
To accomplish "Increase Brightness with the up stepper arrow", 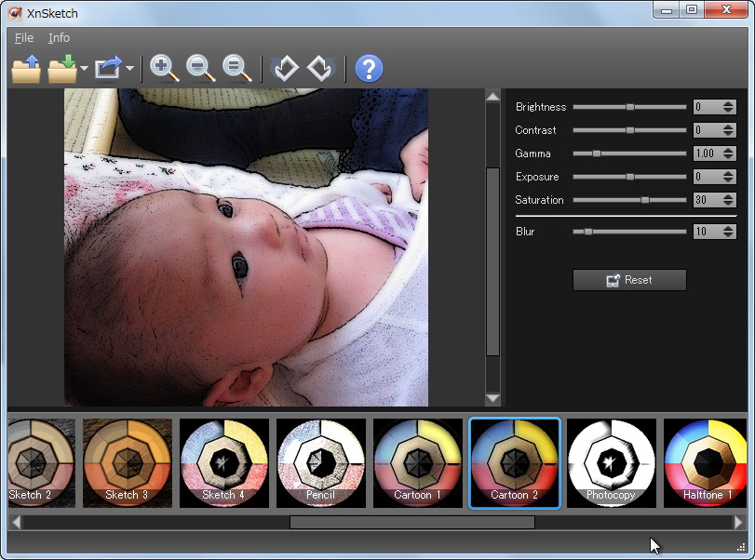I will coord(728,103).
